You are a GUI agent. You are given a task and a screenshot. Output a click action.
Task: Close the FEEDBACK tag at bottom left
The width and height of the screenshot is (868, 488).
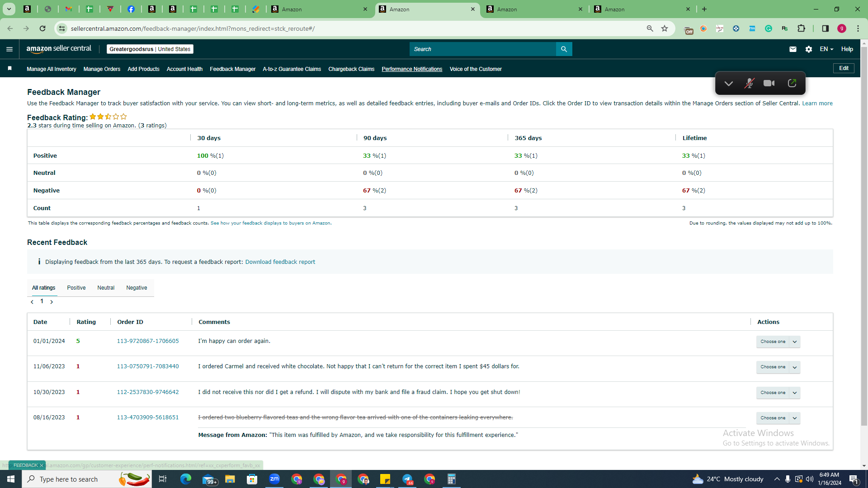click(42, 465)
